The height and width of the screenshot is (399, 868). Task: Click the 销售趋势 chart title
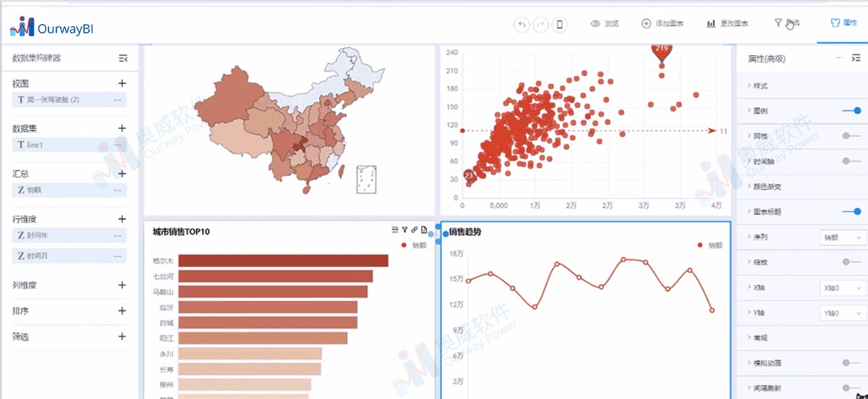tap(465, 232)
